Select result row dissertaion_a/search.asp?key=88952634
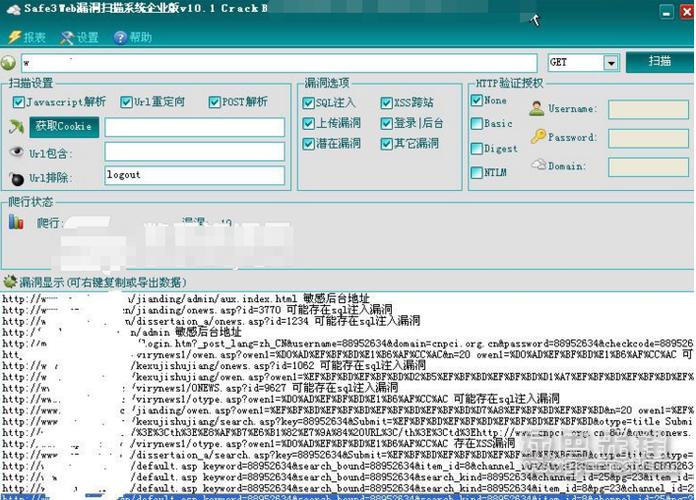696x500 pixels. tap(347, 455)
